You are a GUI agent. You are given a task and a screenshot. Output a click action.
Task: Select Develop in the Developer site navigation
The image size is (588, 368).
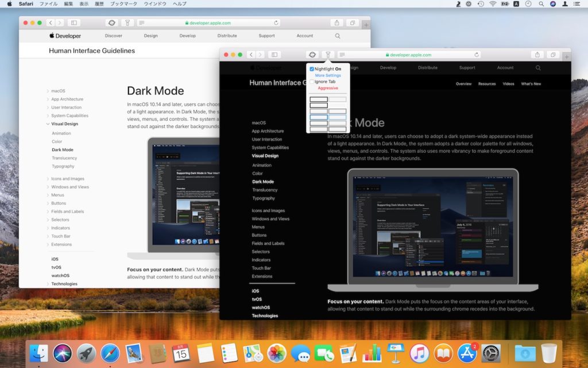coord(388,67)
